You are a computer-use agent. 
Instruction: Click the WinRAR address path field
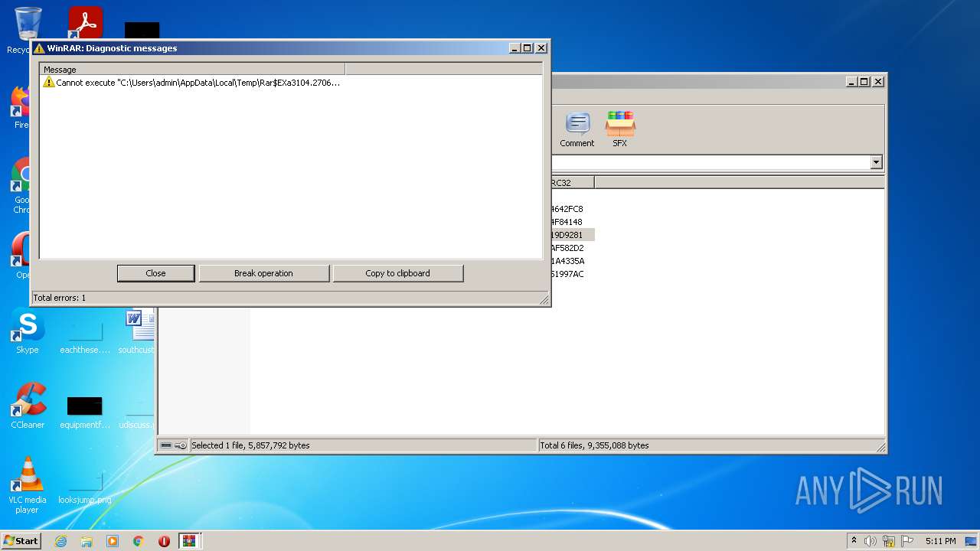(710, 162)
